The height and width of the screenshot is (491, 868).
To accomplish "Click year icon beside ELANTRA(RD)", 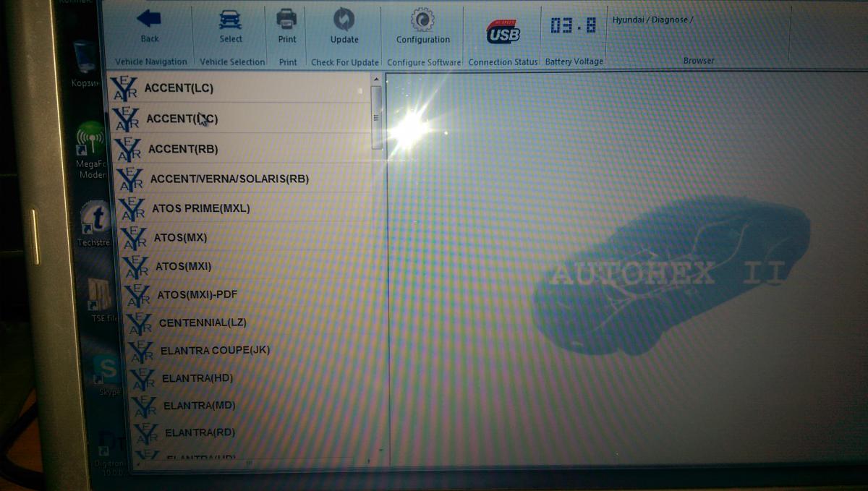I will tap(147, 433).
